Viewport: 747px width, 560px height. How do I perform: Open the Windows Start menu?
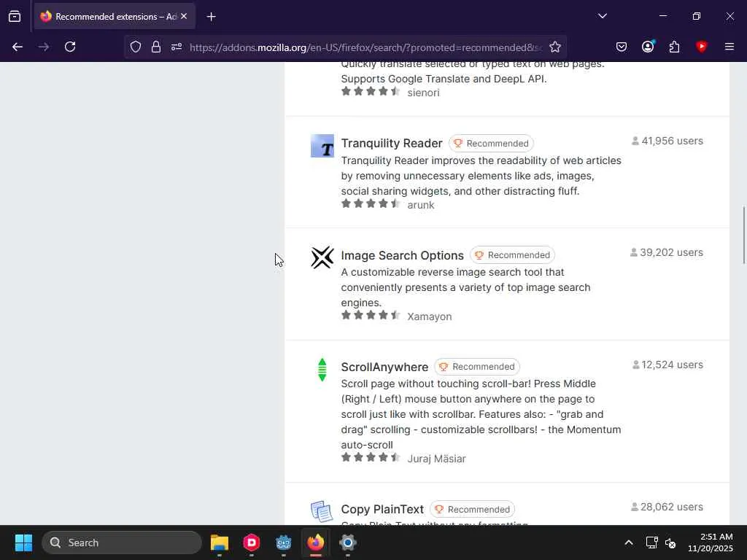click(23, 542)
